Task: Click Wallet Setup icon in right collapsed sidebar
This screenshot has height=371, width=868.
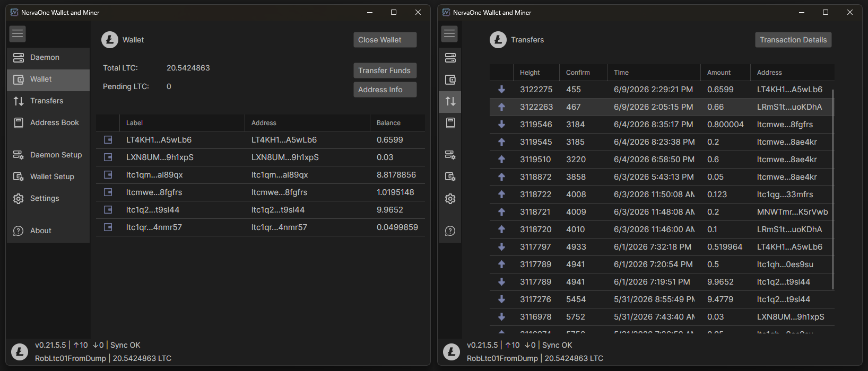Action: [450, 176]
